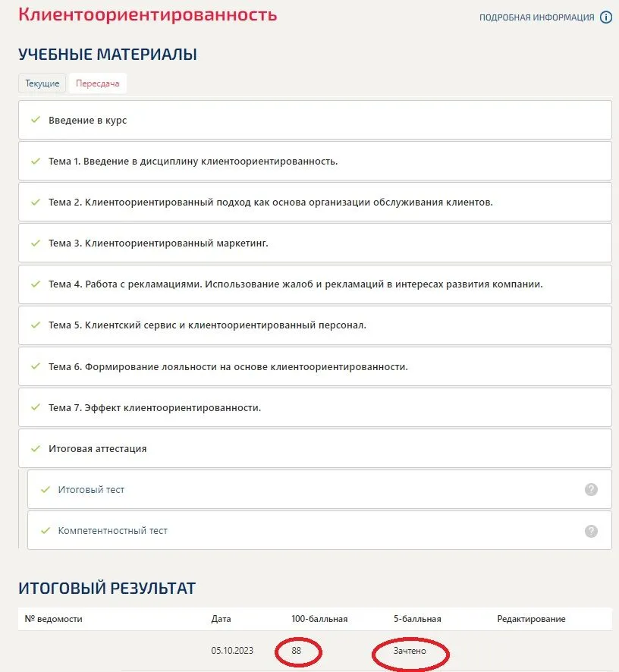Switch to the Пересдача tab
The image size is (619, 672).
98,83
